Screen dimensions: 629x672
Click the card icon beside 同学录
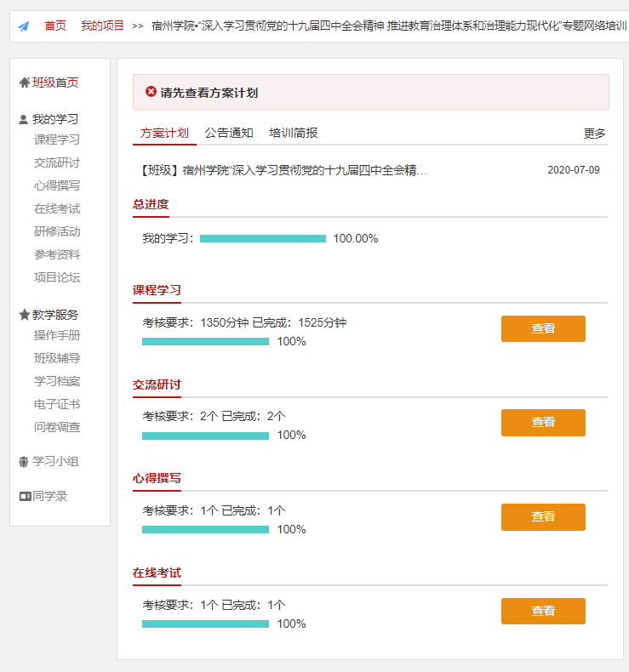click(25, 496)
